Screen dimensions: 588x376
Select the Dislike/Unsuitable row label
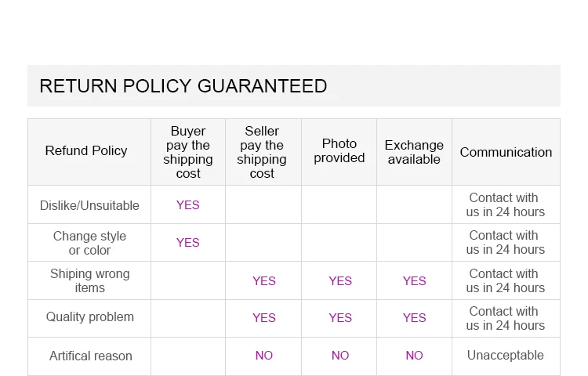[x=89, y=205]
